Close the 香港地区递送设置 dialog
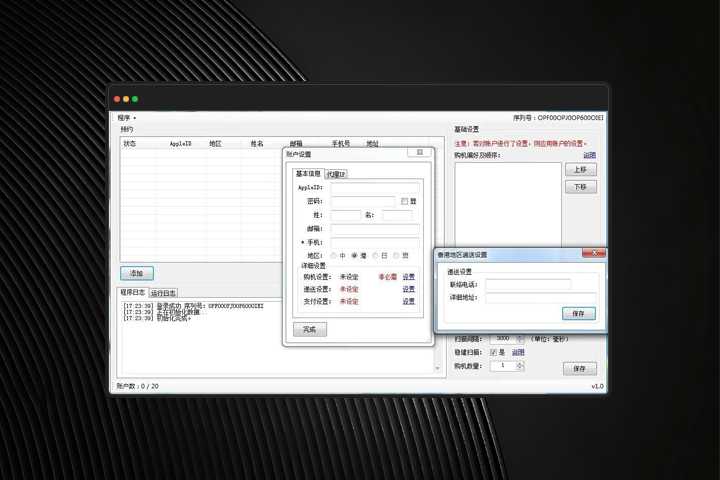720x480 pixels. click(594, 254)
